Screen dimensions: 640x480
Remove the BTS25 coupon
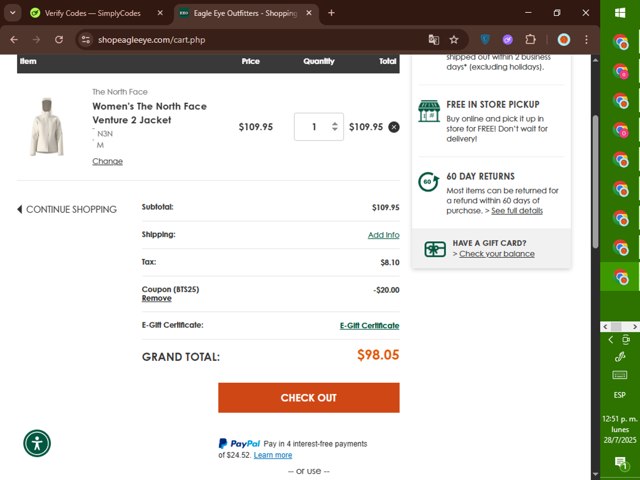156,298
